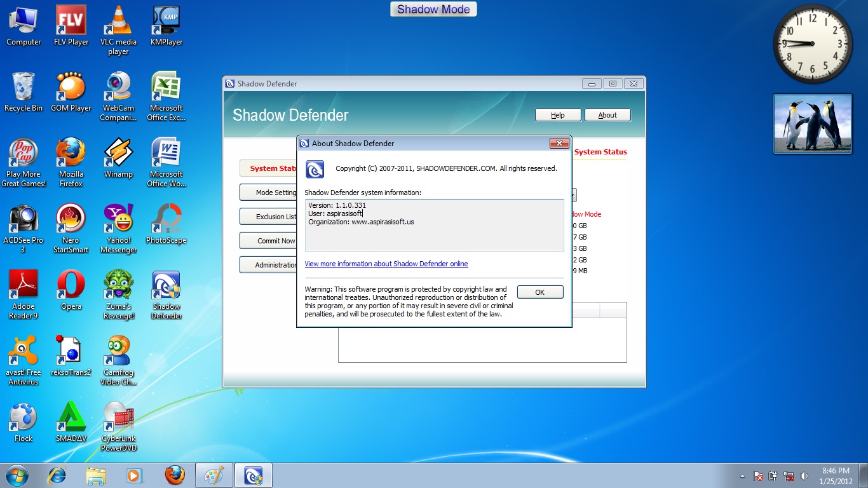The height and width of the screenshot is (488, 868).
Task: Click the About button in Shadow Defender
Action: tap(607, 115)
